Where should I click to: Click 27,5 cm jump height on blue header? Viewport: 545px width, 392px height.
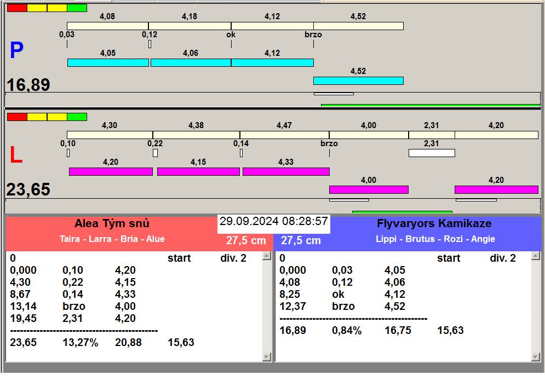click(301, 240)
